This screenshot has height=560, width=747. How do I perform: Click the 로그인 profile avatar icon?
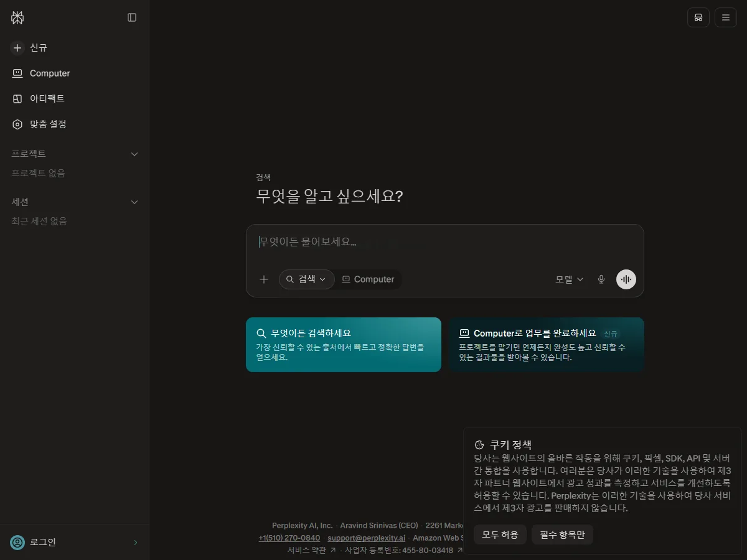pyautogui.click(x=17, y=543)
